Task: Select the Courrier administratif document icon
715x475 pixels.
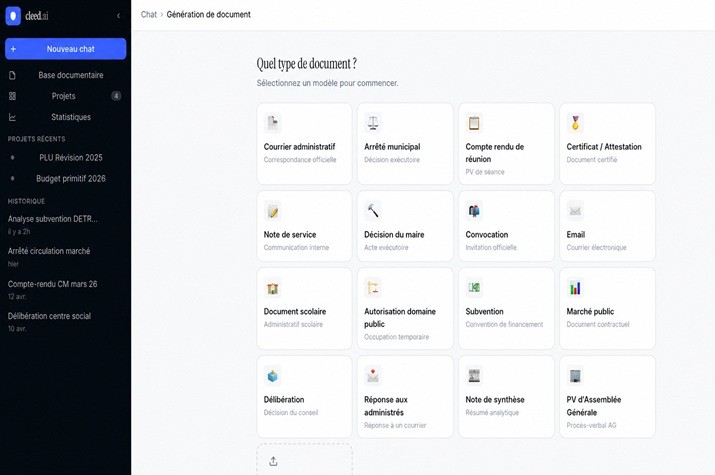Action: [x=273, y=123]
